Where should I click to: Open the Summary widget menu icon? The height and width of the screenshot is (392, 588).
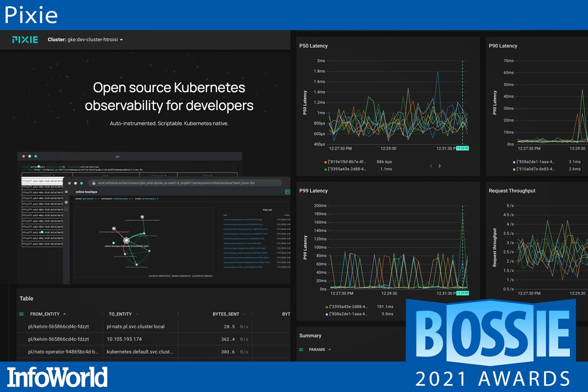click(301, 350)
